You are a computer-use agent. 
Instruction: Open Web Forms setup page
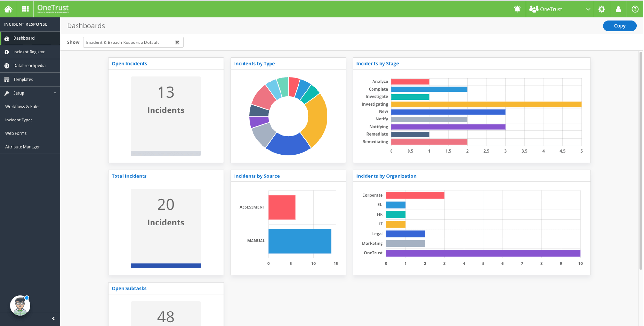click(x=16, y=133)
